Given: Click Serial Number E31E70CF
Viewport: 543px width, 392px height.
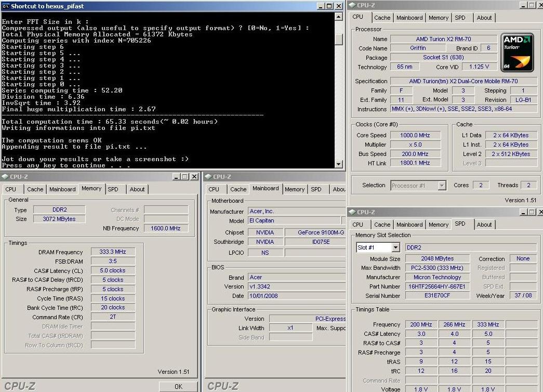Looking at the screenshot, I should click(438, 296).
